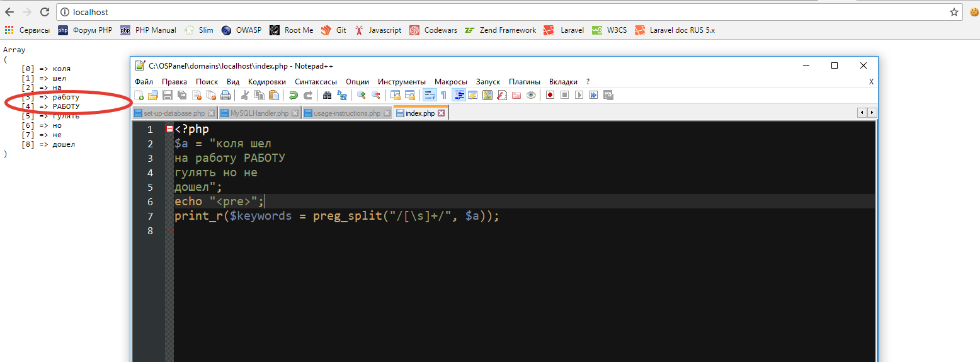Click the Save All toolbar icon
The image size is (980, 362).
coord(181,95)
